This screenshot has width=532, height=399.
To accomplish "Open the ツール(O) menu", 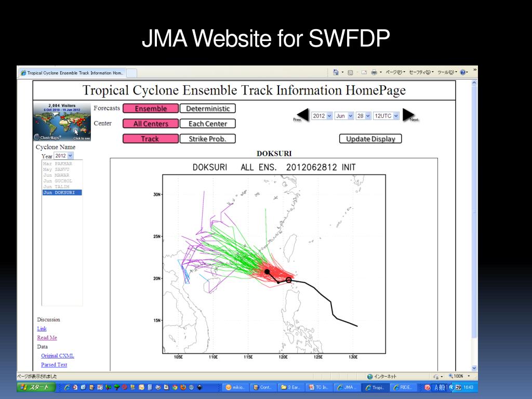I will click(x=447, y=72).
